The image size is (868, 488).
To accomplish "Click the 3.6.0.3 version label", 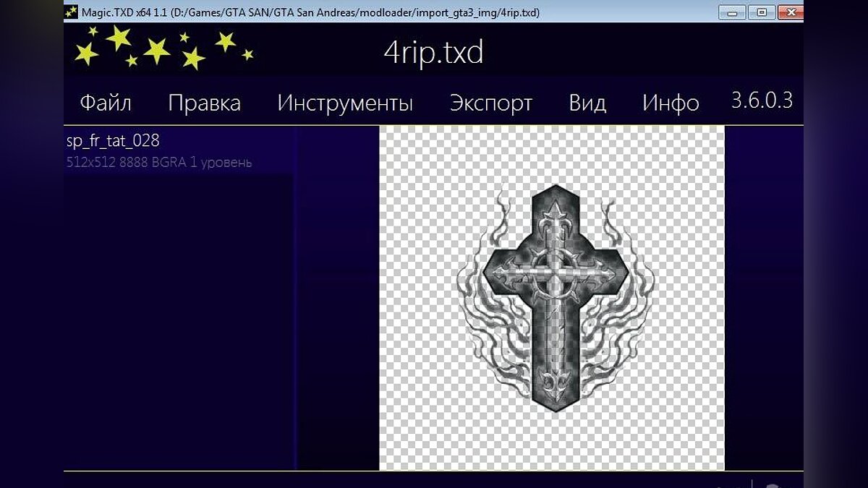I will tap(762, 100).
